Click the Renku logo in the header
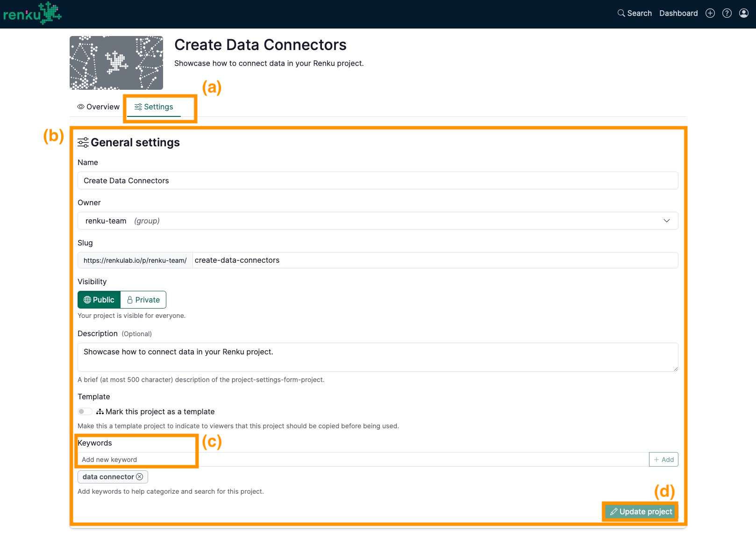Viewport: 756px width, 533px height. 32,13
